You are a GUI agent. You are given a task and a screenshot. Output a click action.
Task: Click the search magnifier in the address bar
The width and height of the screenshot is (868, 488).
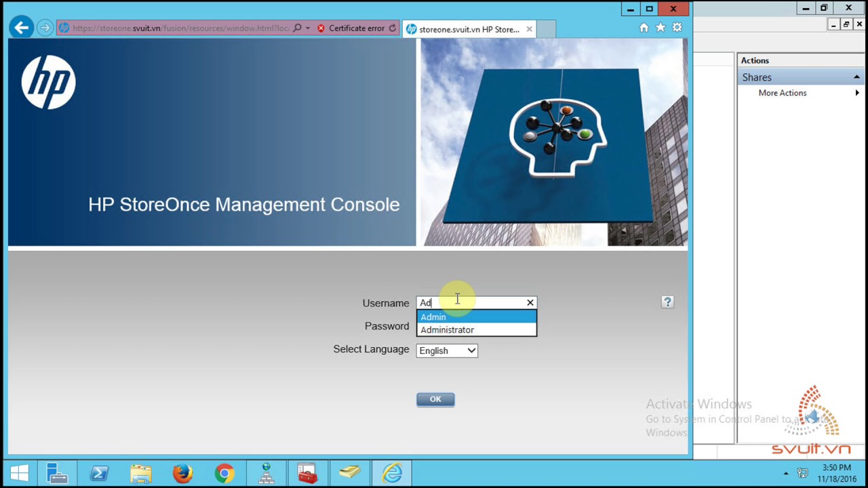(297, 28)
